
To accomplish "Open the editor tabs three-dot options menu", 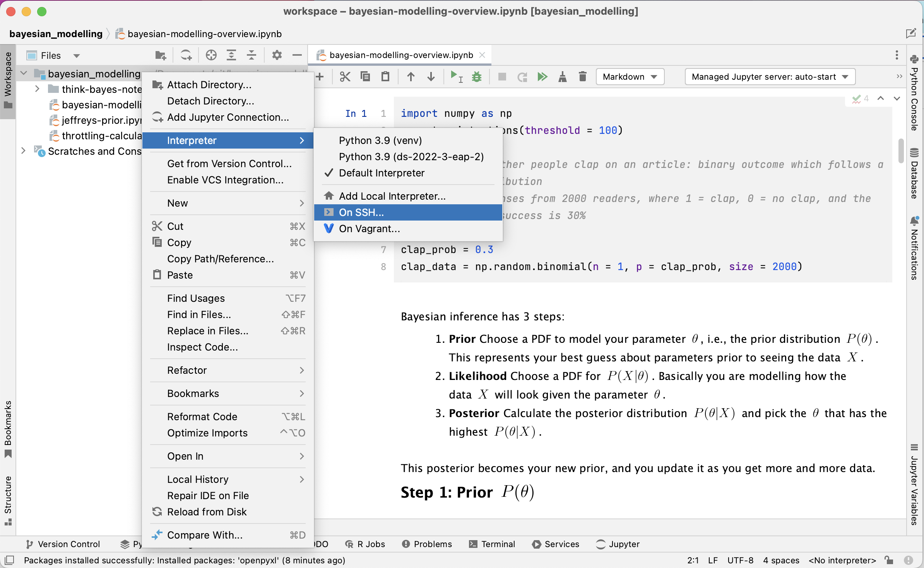I will [897, 55].
